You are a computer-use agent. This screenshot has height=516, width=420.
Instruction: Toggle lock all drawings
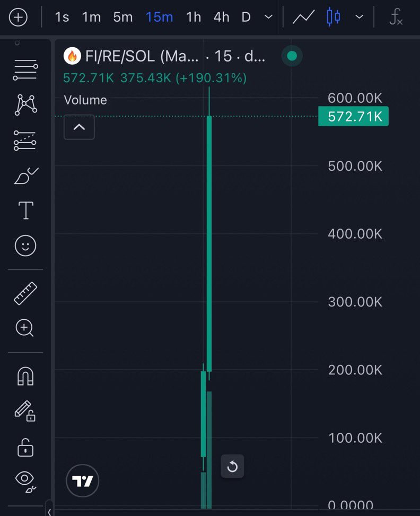[25, 448]
